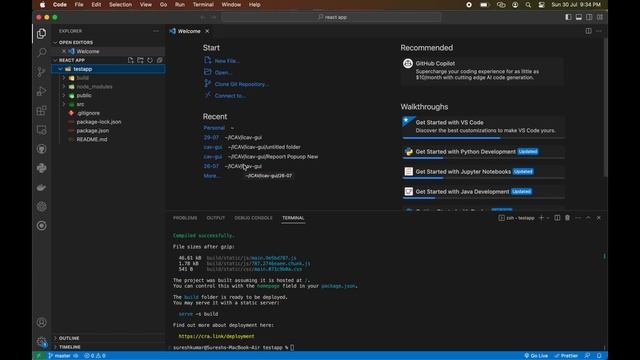The width and height of the screenshot is (640, 360).
Task: Open the .gitignore file
Action: 88,113
